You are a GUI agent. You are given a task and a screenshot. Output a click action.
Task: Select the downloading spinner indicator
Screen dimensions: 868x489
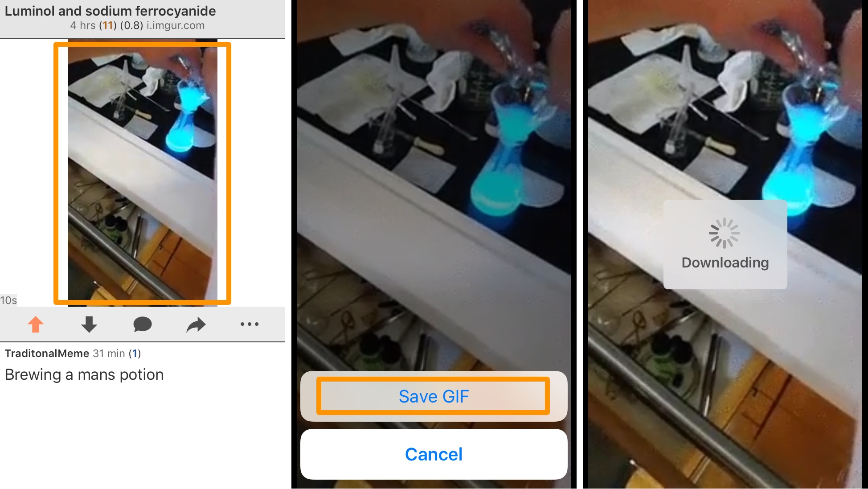pos(725,234)
